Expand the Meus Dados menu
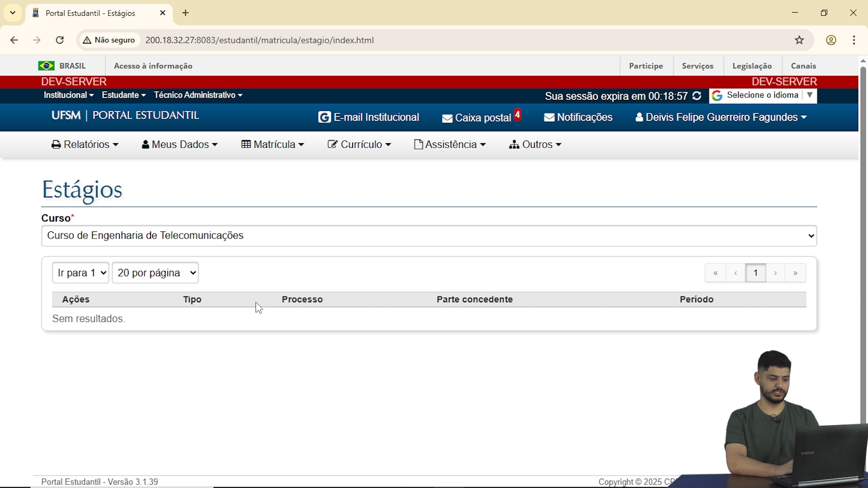This screenshot has width=868, height=488. [x=179, y=145]
